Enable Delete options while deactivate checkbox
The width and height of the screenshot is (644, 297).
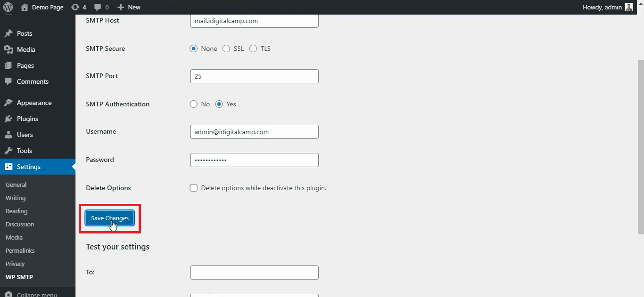[194, 188]
